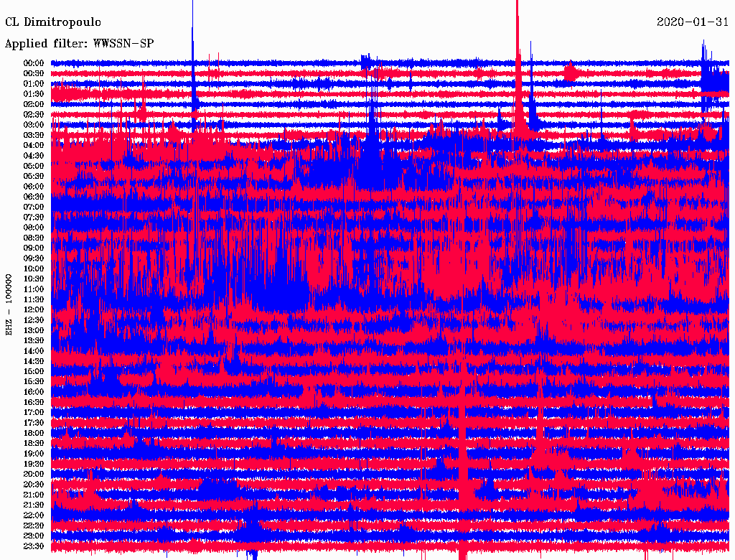735x560 pixels.
Task: Click the 'Applied filter: WWSSN-SP' text
Action: [x=79, y=44]
